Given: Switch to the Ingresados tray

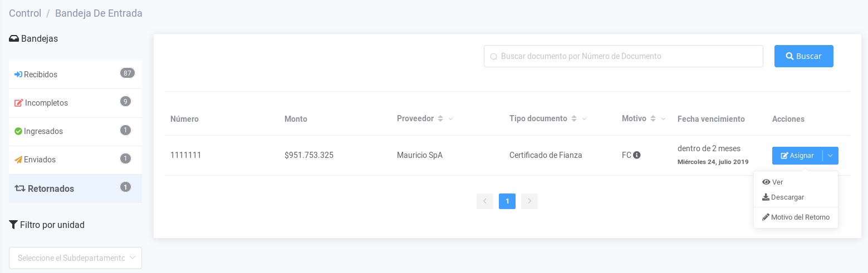Looking at the screenshot, I should (x=43, y=131).
